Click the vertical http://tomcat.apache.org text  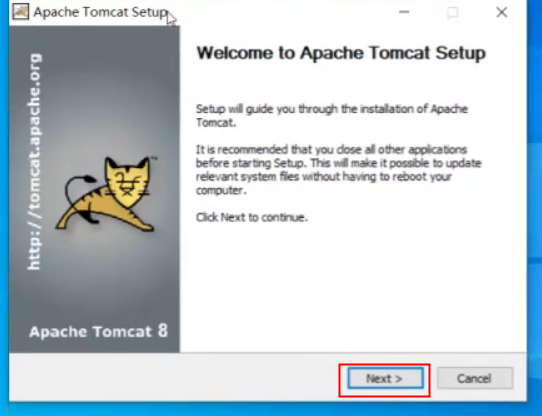pos(34,162)
